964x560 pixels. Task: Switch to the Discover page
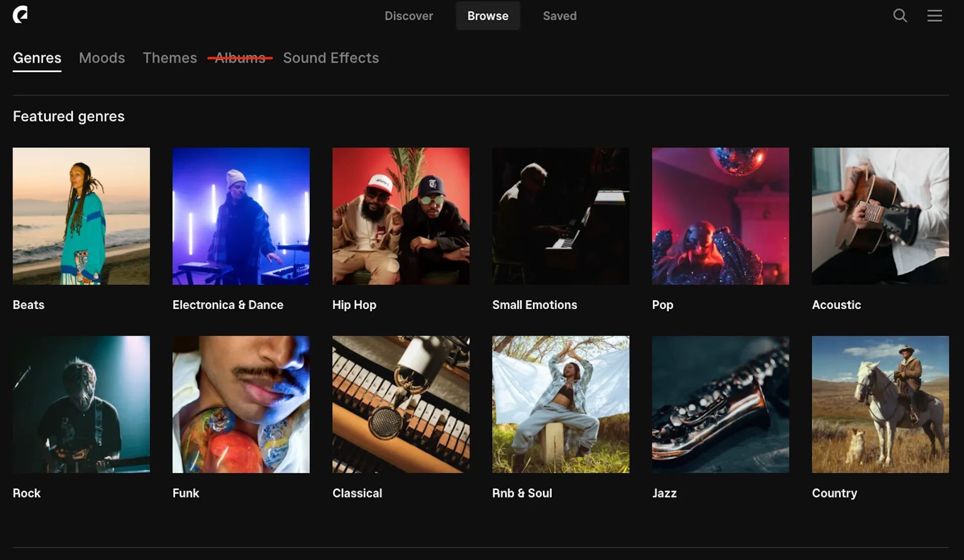(x=409, y=16)
